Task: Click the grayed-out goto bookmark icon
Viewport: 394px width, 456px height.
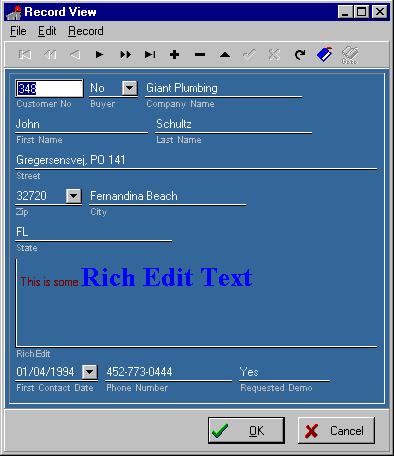Action: click(x=350, y=55)
